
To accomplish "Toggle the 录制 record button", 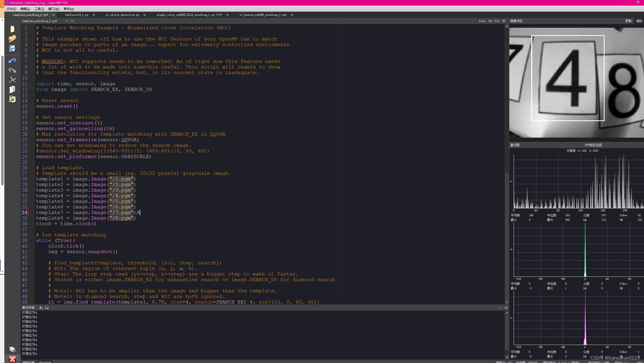I will pos(628,21).
